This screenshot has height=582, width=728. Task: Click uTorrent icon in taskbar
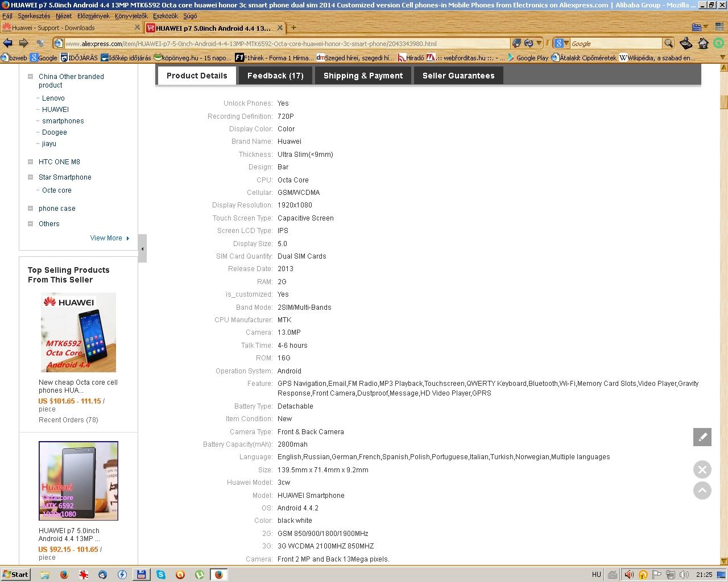200,575
